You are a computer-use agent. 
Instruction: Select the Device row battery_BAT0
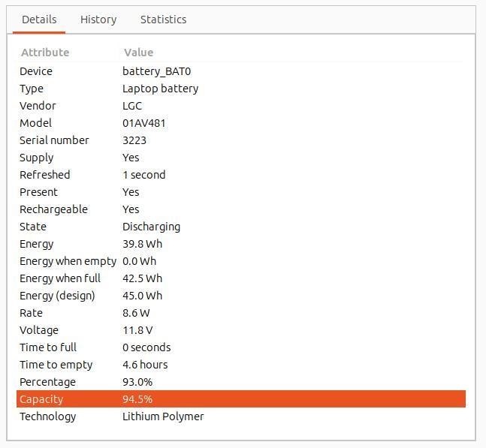241,71
